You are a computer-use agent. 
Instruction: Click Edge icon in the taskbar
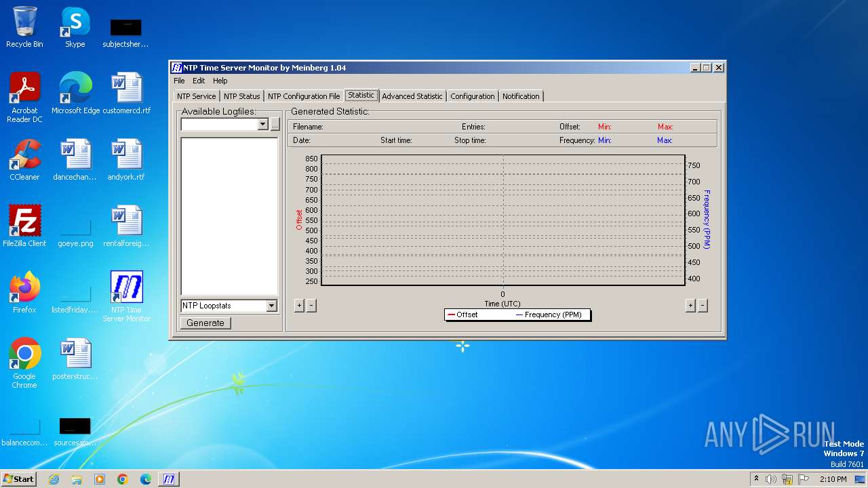146,479
